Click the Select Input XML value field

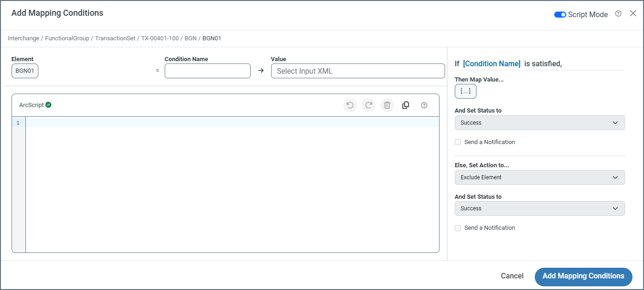coord(358,71)
